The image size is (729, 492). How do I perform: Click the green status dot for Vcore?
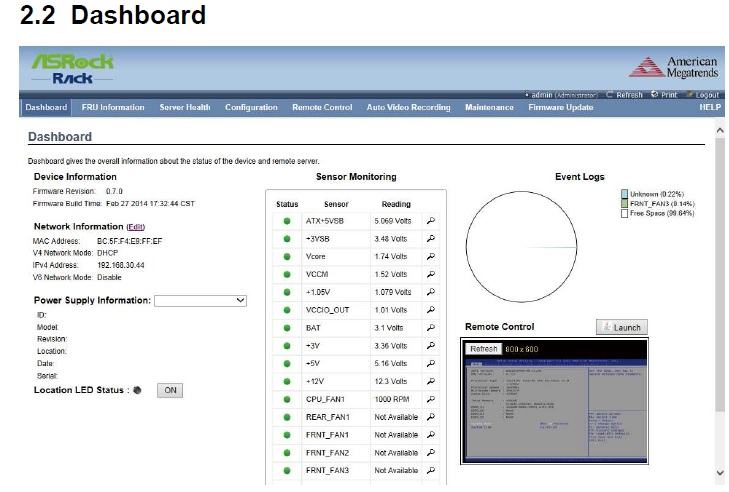tap(287, 256)
